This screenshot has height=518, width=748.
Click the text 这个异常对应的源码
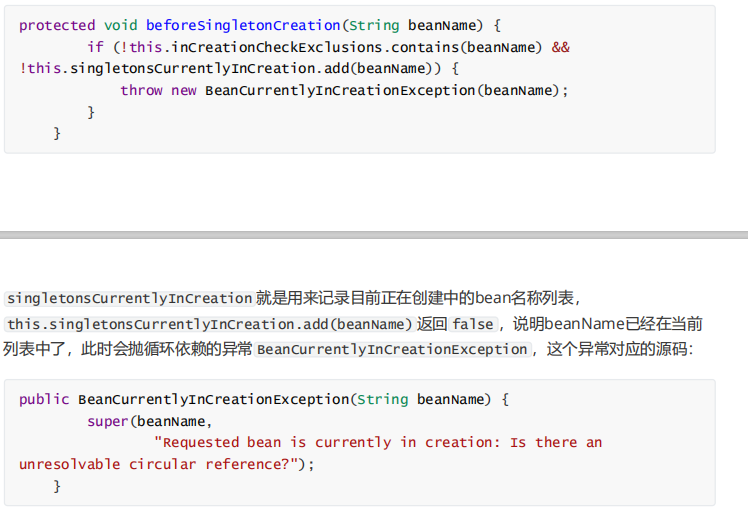pos(620,350)
